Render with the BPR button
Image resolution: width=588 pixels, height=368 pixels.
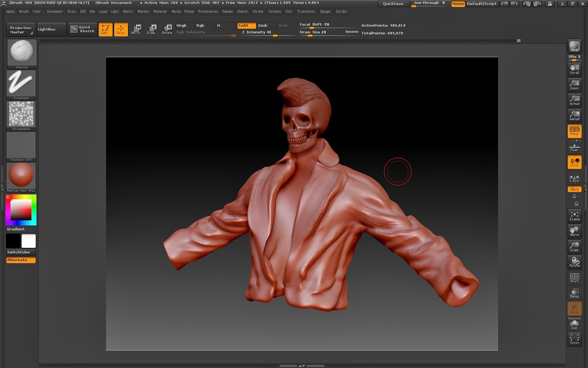pyautogui.click(x=574, y=46)
